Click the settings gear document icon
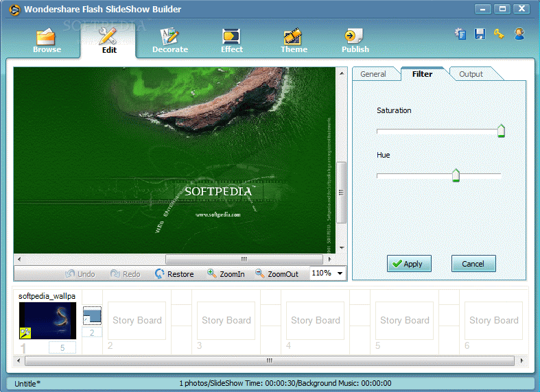Screen dimensions: 540x392 460,34
